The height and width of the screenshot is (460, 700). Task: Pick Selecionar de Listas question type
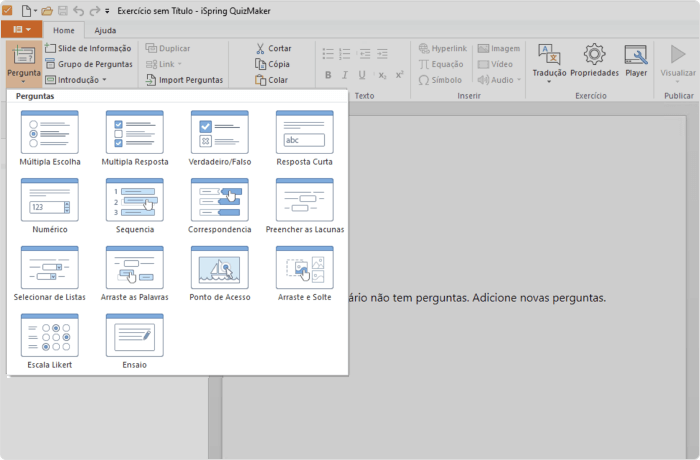point(50,273)
